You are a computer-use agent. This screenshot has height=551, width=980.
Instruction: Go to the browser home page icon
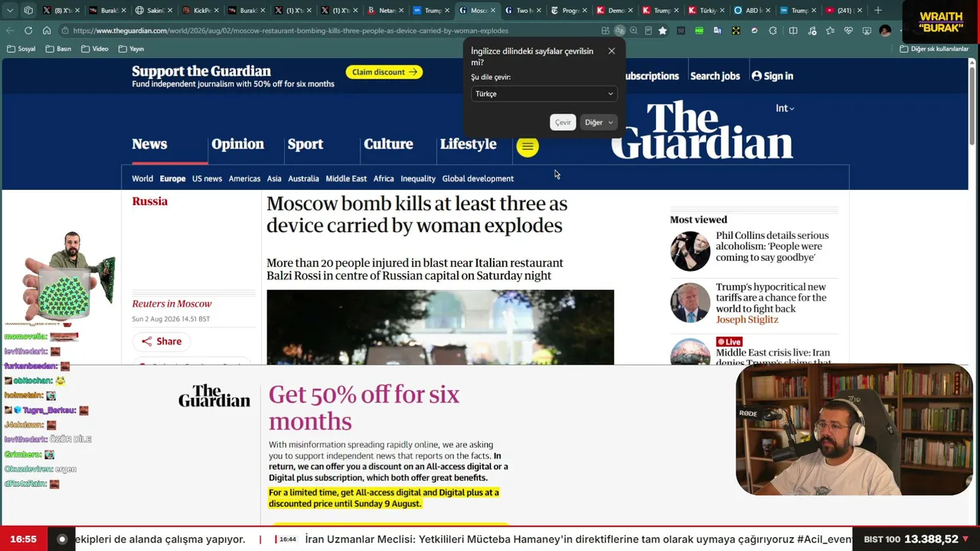47,31
